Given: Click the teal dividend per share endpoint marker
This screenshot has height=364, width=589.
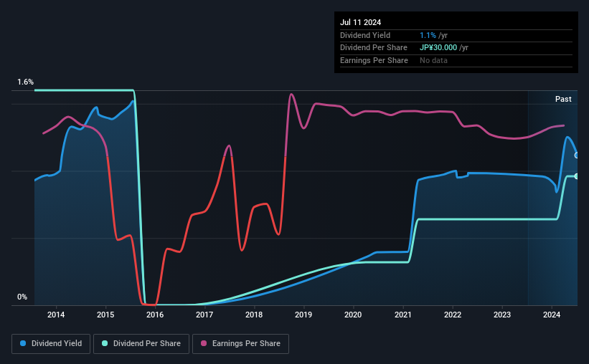Looking at the screenshot, I should click(x=577, y=176).
